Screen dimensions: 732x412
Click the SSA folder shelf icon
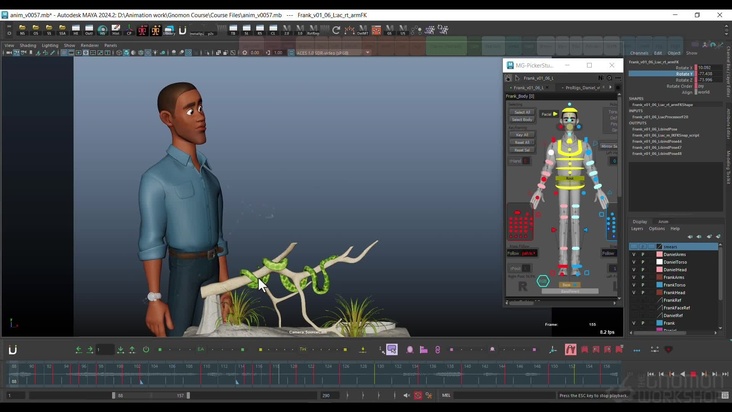point(62,30)
